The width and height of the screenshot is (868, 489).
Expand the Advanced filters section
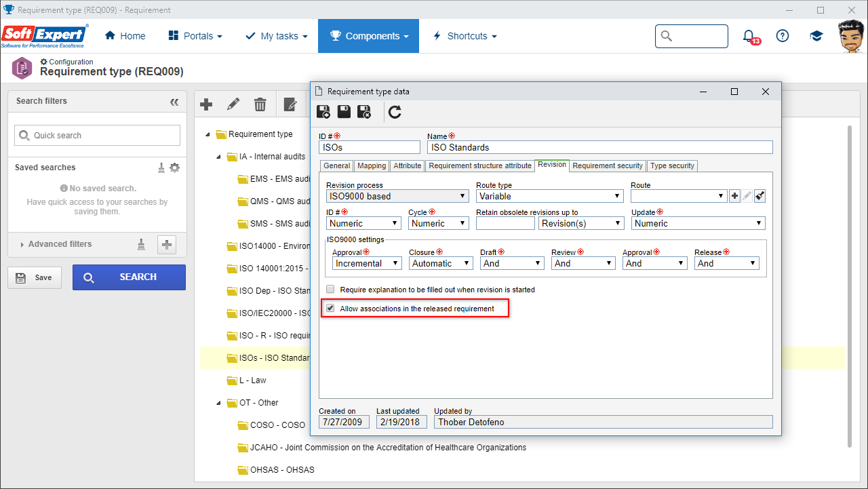click(x=60, y=244)
